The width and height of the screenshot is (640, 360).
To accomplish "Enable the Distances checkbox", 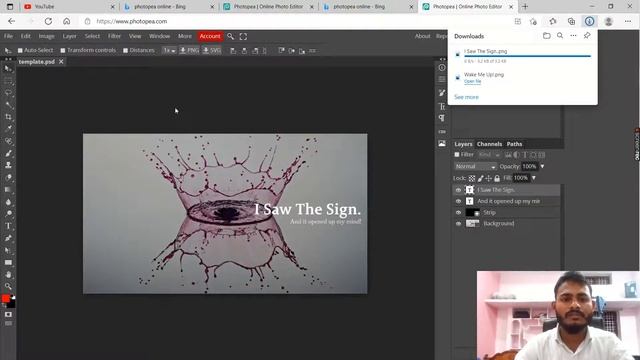I will point(125,51).
